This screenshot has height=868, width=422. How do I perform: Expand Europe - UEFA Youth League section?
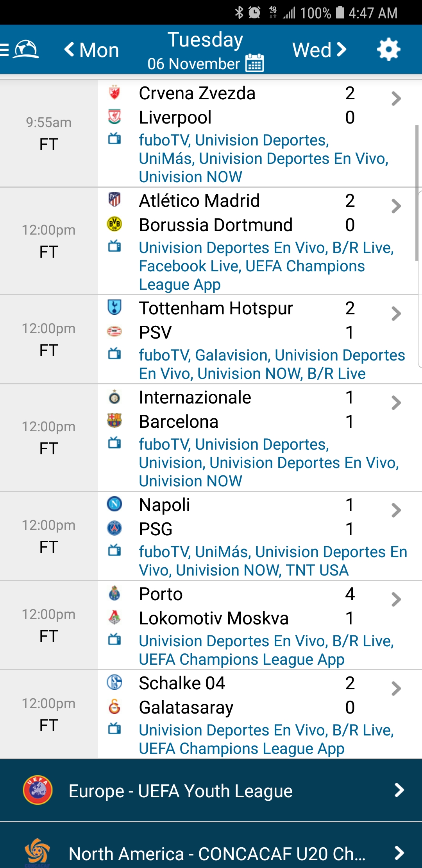pyautogui.click(x=399, y=790)
